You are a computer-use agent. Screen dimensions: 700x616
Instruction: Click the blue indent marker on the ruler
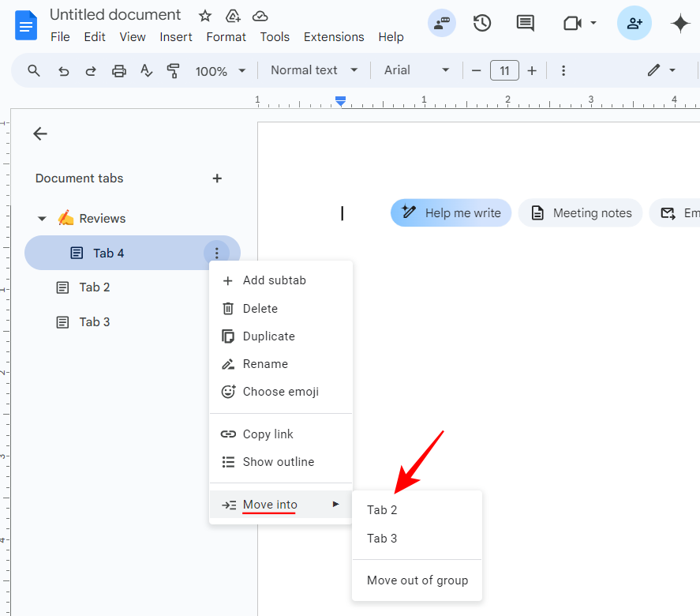click(x=340, y=101)
